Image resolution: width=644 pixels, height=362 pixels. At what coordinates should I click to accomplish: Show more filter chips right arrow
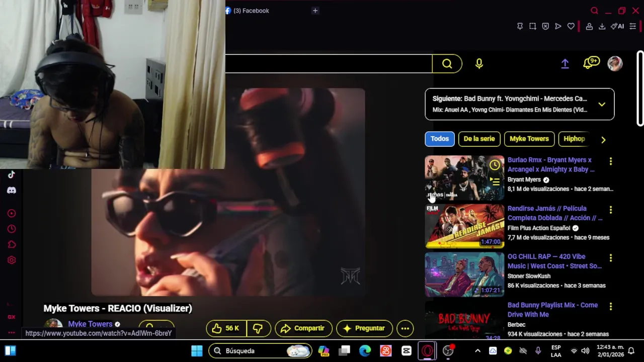(603, 139)
